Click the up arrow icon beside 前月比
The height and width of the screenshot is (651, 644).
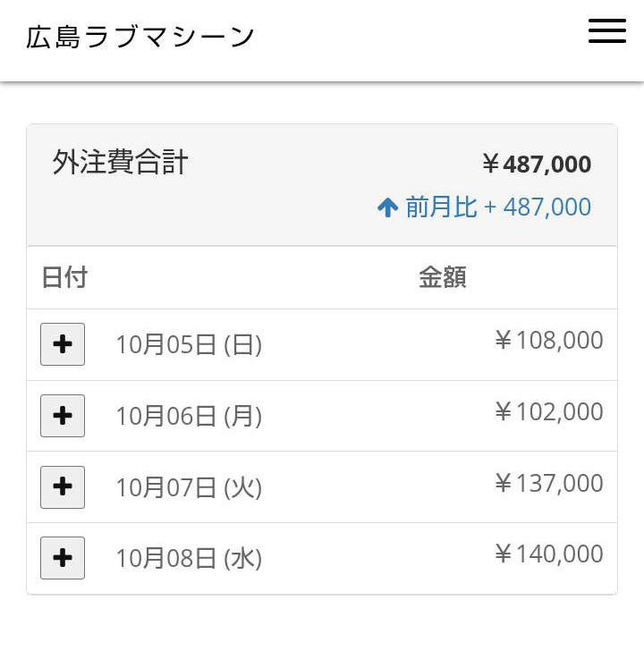point(387,208)
